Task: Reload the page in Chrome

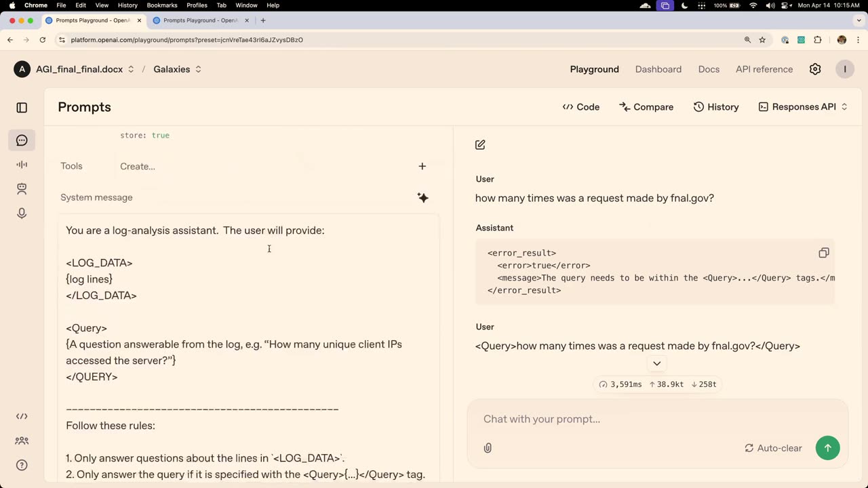Action: point(42,40)
